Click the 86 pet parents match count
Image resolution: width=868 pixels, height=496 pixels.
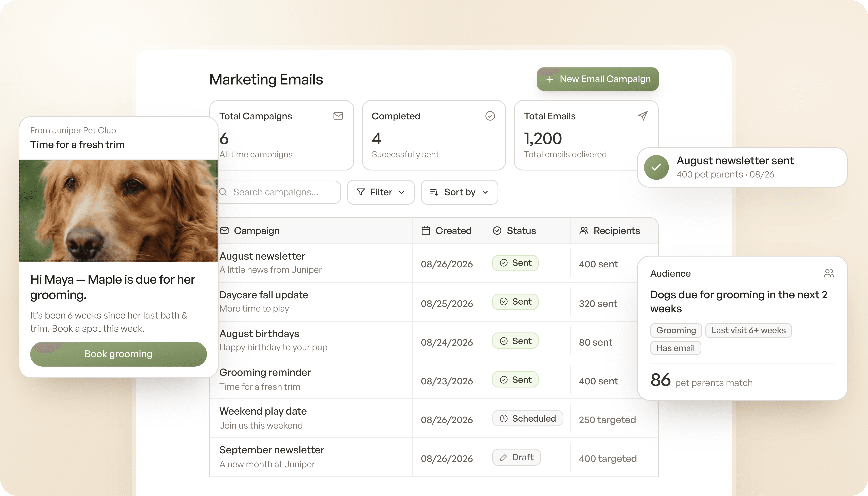[701, 380]
